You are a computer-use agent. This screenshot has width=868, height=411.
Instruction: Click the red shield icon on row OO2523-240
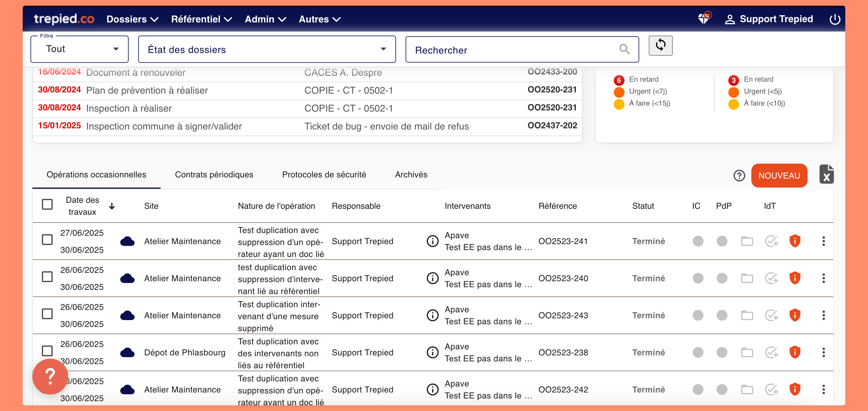coord(795,278)
